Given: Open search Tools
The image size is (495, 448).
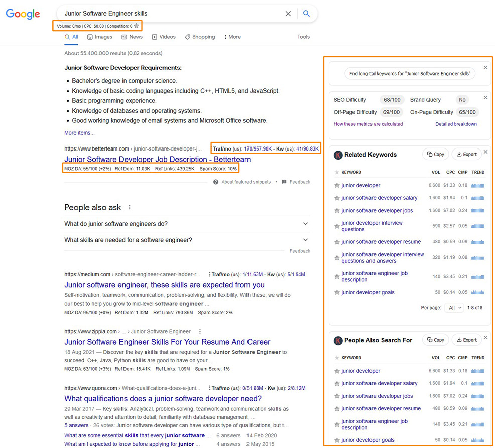Looking at the screenshot, I should coord(303,37).
